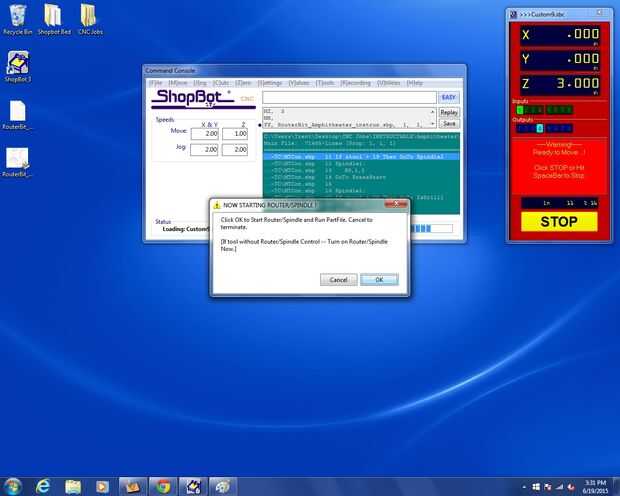Switch to Paint in the taskbar
Viewport: 620px width, 496px height.
pyautogui.click(x=223, y=487)
